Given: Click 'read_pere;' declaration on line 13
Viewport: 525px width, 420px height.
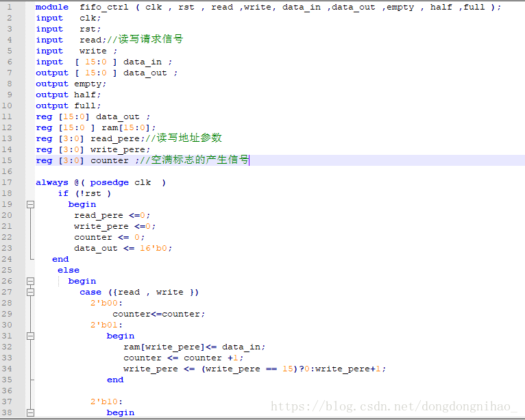Looking at the screenshot, I should [x=117, y=139].
